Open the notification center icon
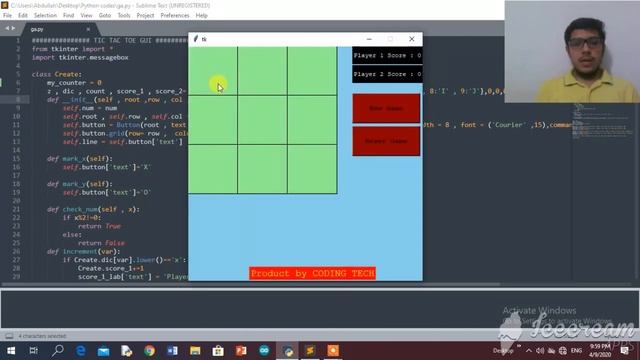640x360 pixels. point(624,351)
